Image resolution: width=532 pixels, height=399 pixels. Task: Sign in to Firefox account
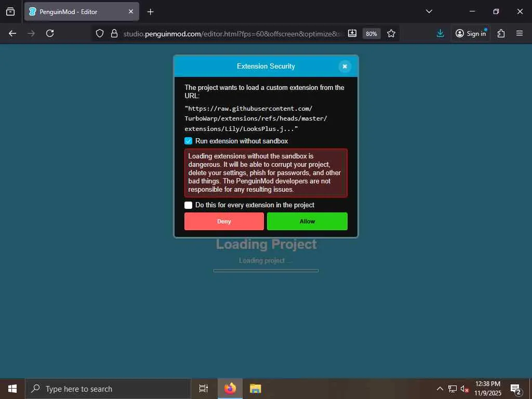coord(471,33)
